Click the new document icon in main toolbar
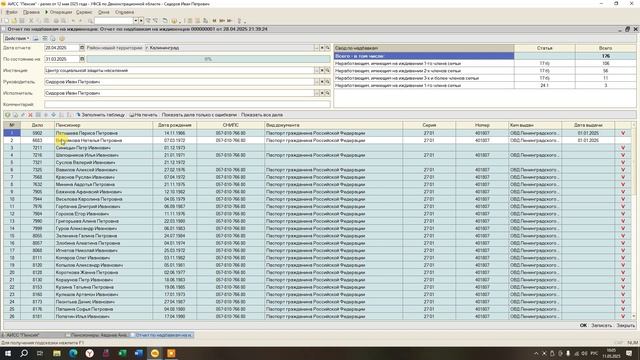Image resolution: width=640 pixels, height=360 pixels. (6, 20)
